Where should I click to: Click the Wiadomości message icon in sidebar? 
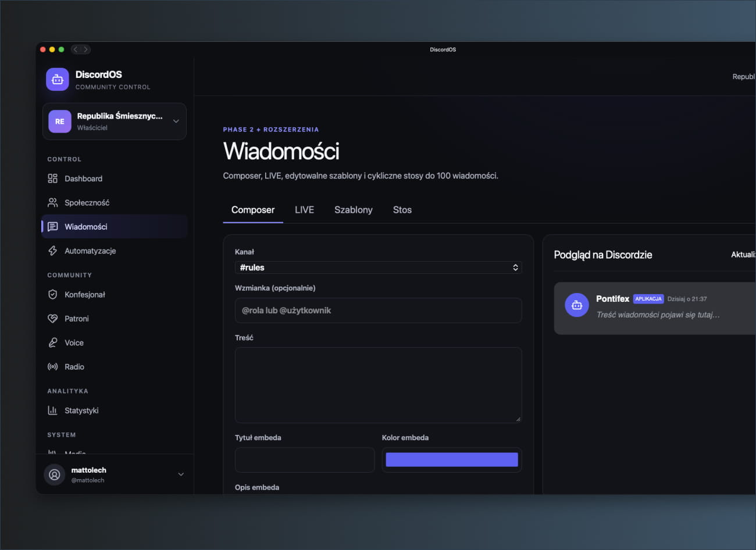point(52,227)
